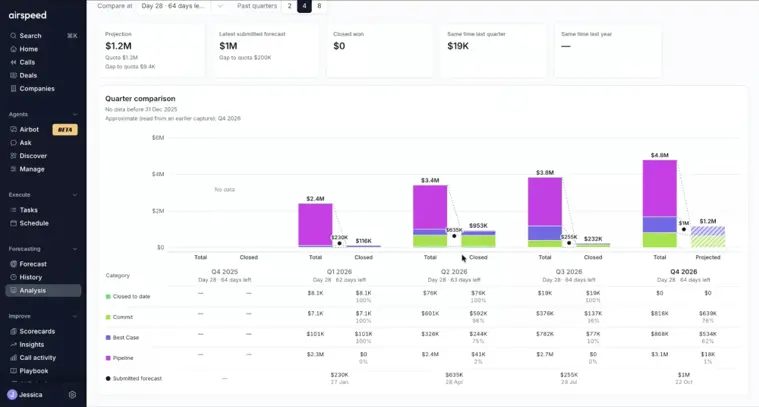Click the airspeed logo
This screenshot has width=759, height=407.
[x=28, y=15]
